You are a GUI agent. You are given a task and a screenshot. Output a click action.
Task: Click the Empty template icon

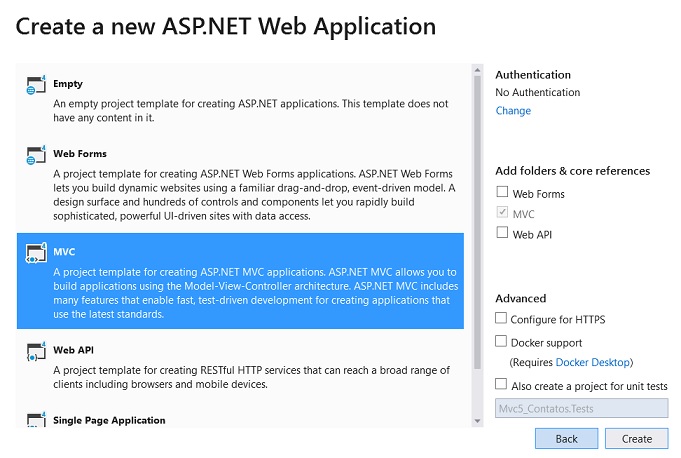tap(36, 85)
